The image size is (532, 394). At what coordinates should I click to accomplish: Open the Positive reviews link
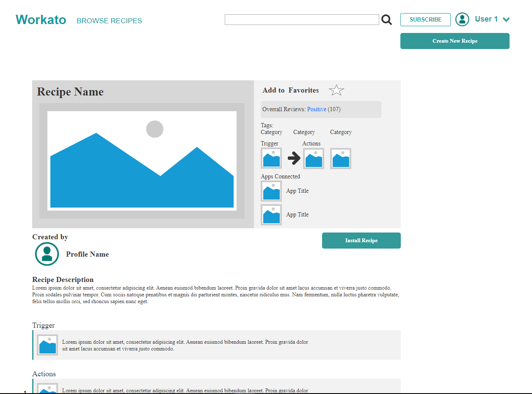pyautogui.click(x=317, y=109)
